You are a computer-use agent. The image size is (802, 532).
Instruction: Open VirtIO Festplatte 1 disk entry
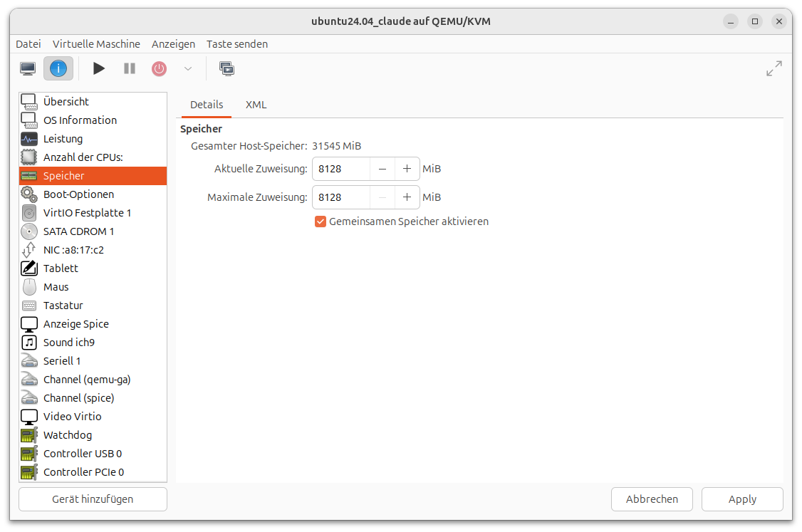(87, 213)
